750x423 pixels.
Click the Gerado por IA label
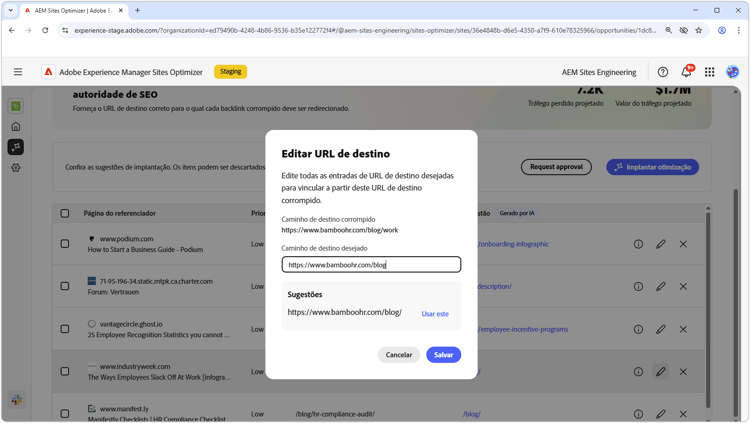point(517,213)
